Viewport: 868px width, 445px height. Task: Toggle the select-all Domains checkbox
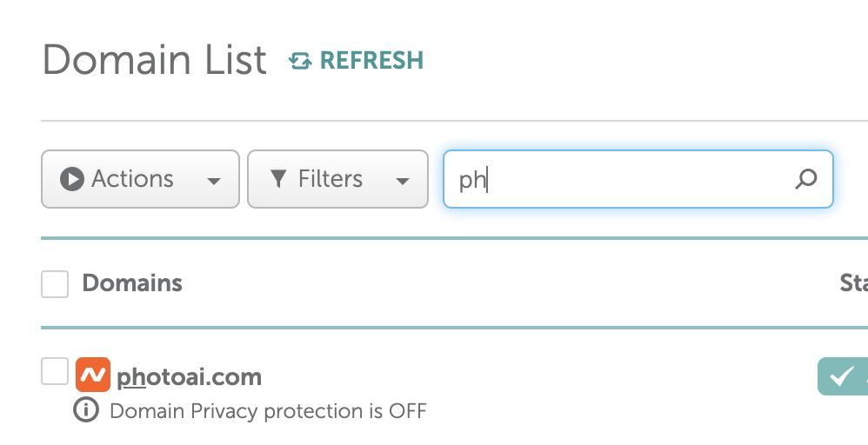click(55, 283)
